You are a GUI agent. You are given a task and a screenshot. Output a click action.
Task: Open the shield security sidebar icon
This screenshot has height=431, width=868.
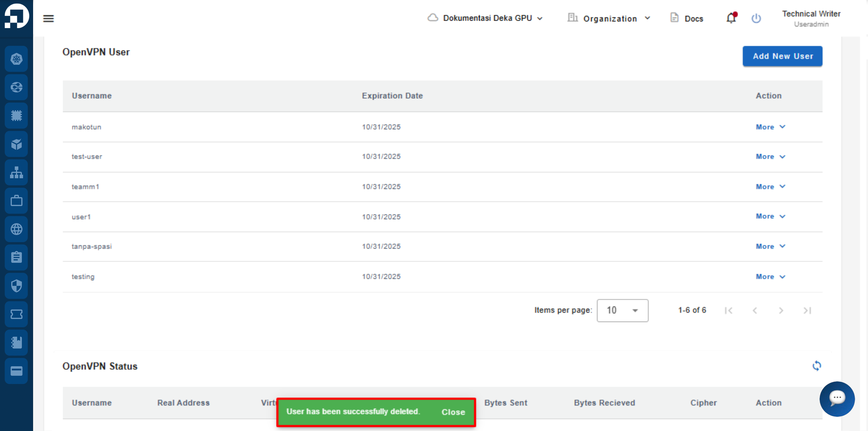(16, 286)
